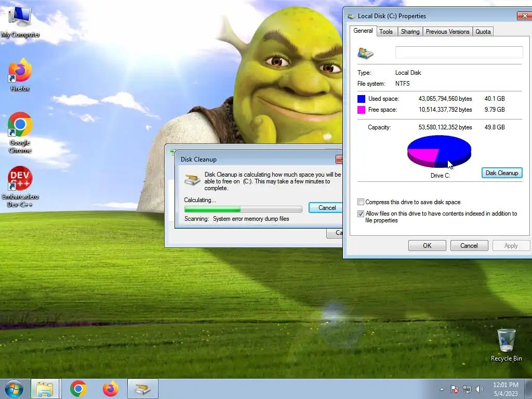532x399 pixels.
Task: Close the Disk Cleanup calculating dialog
Action: [339, 159]
